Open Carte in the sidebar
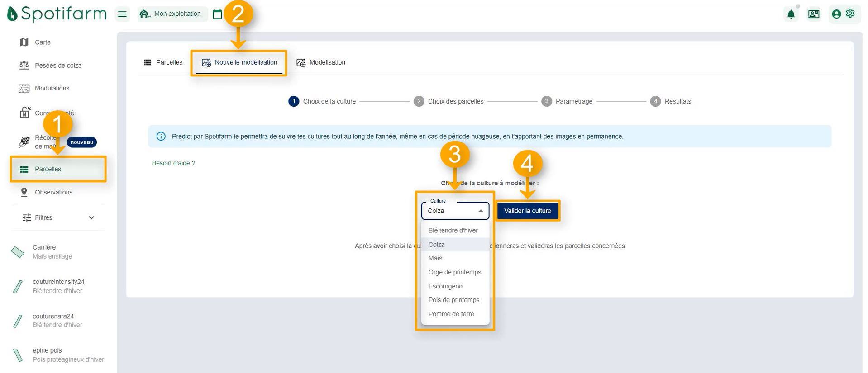Image resolution: width=868 pixels, height=373 pixels. pyautogui.click(x=43, y=42)
